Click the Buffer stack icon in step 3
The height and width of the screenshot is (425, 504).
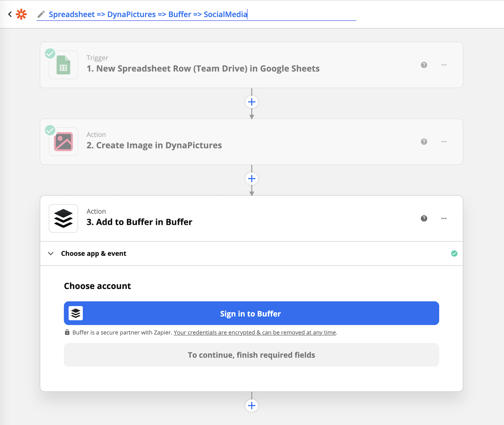point(63,218)
